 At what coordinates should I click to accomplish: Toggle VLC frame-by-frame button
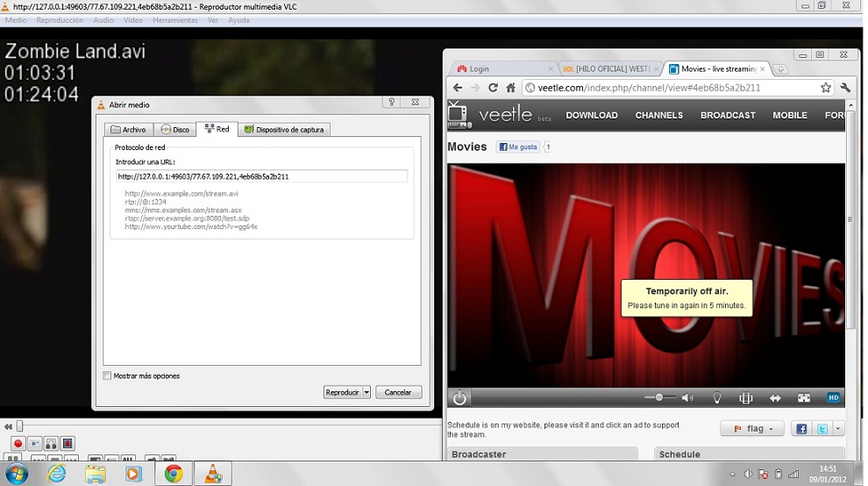(68, 444)
